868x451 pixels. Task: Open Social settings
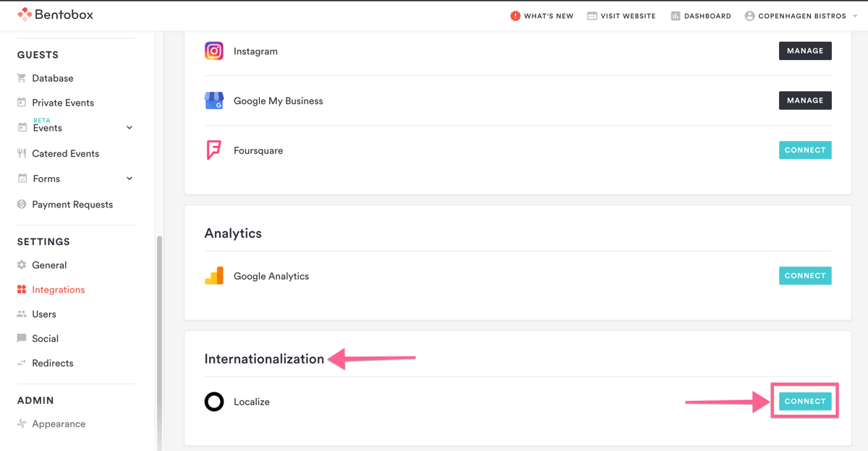[x=45, y=338]
